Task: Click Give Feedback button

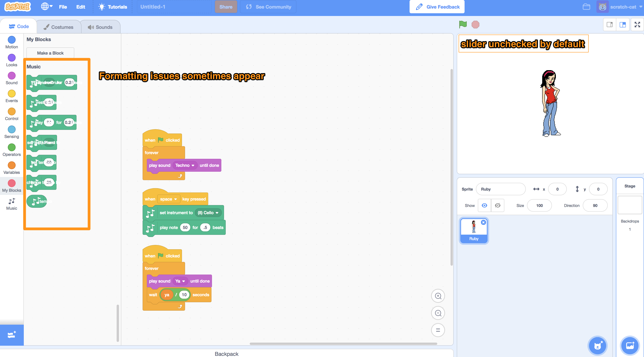Action: tap(437, 7)
